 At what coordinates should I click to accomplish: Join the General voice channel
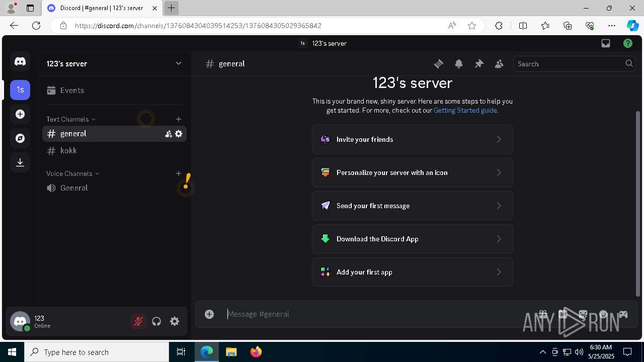(x=115, y=188)
